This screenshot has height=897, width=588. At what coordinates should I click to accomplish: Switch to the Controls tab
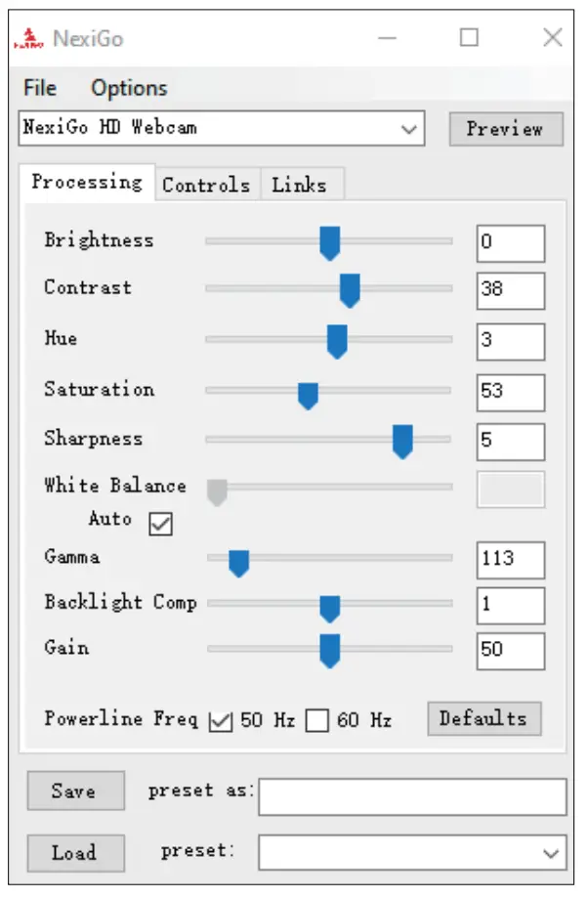tap(207, 184)
